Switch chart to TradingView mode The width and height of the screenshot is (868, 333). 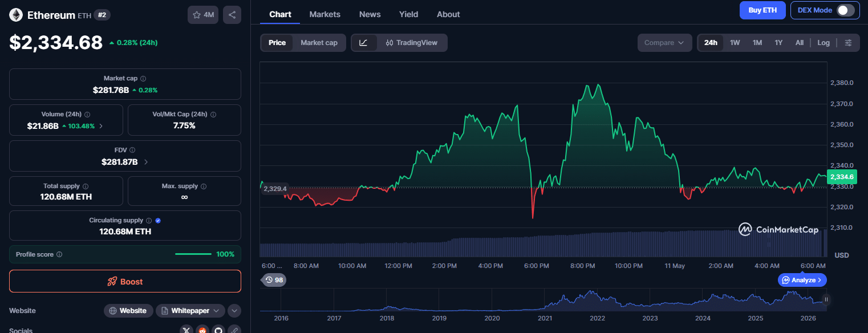click(412, 43)
